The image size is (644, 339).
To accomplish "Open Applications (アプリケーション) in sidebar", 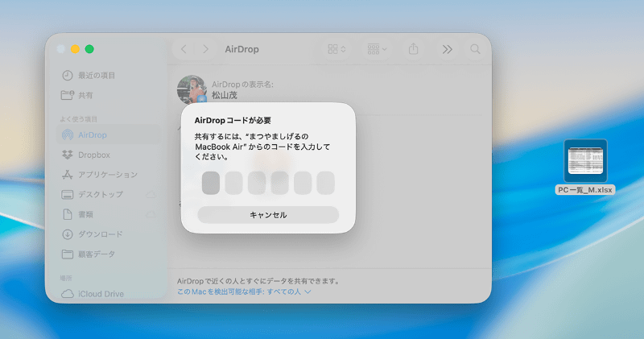I will coord(108,175).
